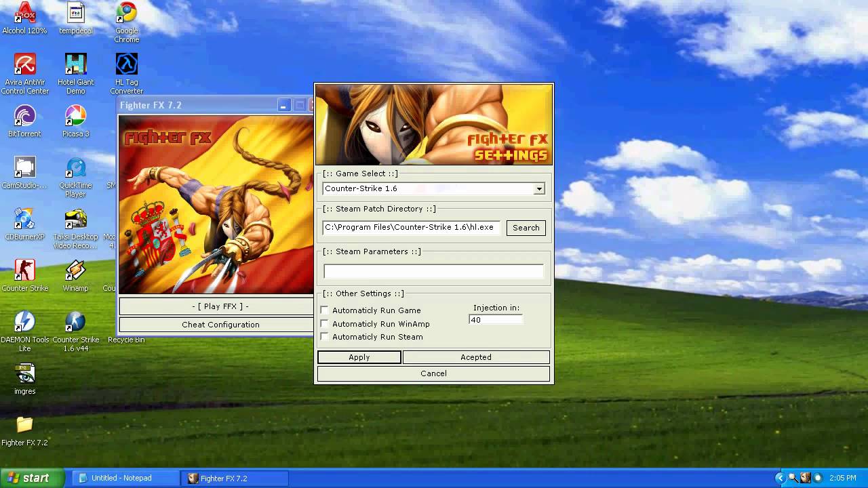Minimize the Fighter FX 7.2 window

pyautogui.click(x=284, y=105)
